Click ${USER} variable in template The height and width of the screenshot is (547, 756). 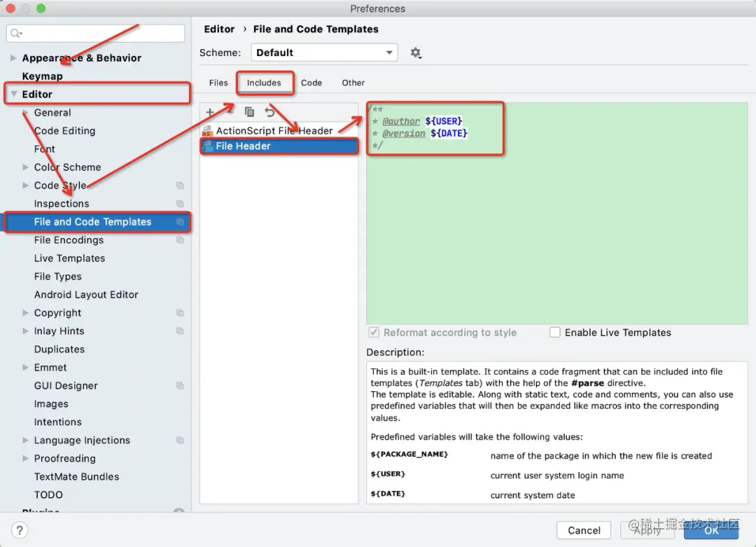[x=444, y=121]
